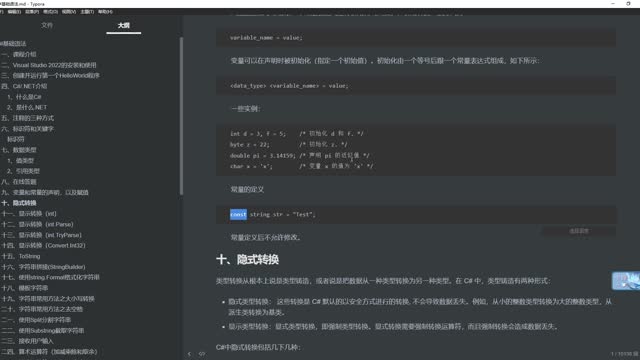
Task: Open the 编辑(E) menu
Action: click(x=14, y=12)
